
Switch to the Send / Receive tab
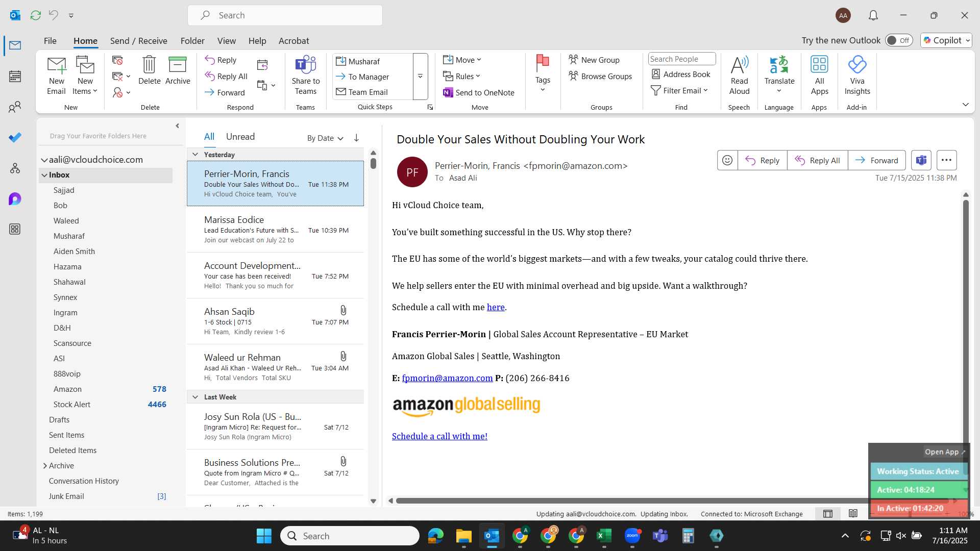tap(139, 41)
